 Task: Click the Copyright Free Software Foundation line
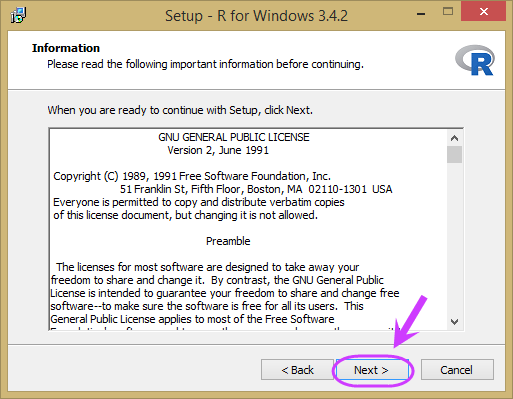pyautogui.click(x=192, y=176)
